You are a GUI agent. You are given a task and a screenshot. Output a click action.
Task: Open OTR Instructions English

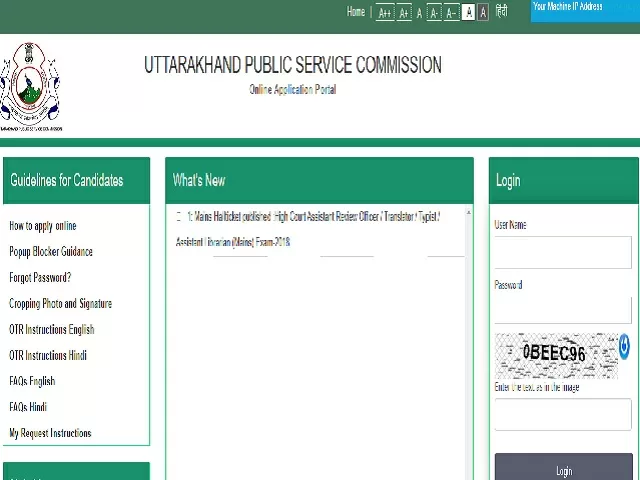(52, 329)
